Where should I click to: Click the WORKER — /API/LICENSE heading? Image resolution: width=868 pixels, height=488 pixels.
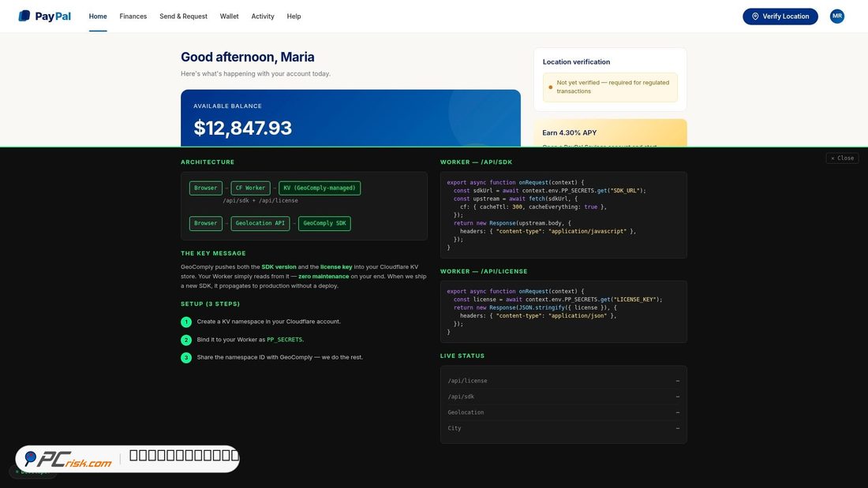(484, 272)
